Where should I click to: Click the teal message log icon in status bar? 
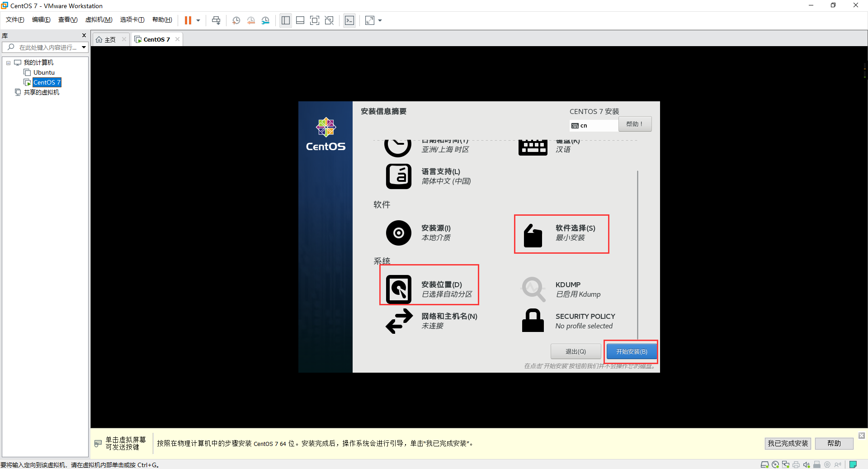pos(853,464)
